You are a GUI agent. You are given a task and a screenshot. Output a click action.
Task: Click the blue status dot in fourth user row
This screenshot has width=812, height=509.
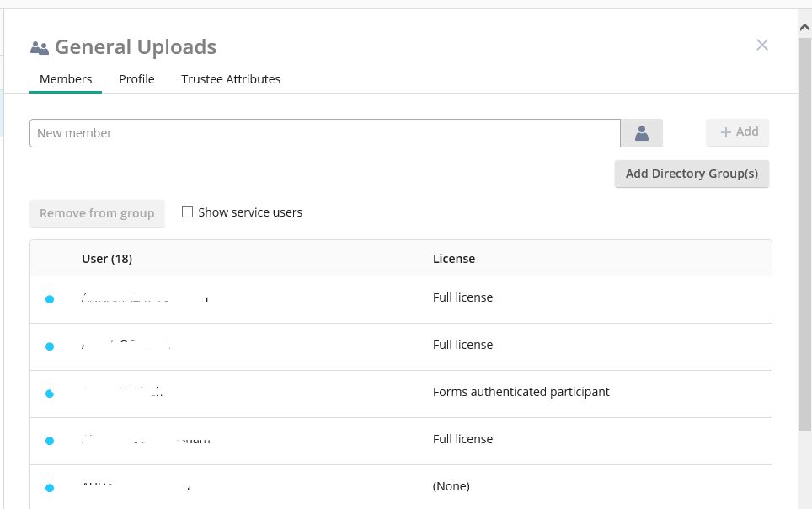coord(50,441)
